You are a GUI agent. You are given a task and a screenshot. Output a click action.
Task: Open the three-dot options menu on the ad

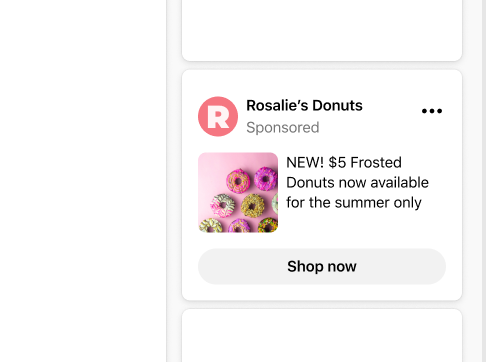click(x=432, y=111)
